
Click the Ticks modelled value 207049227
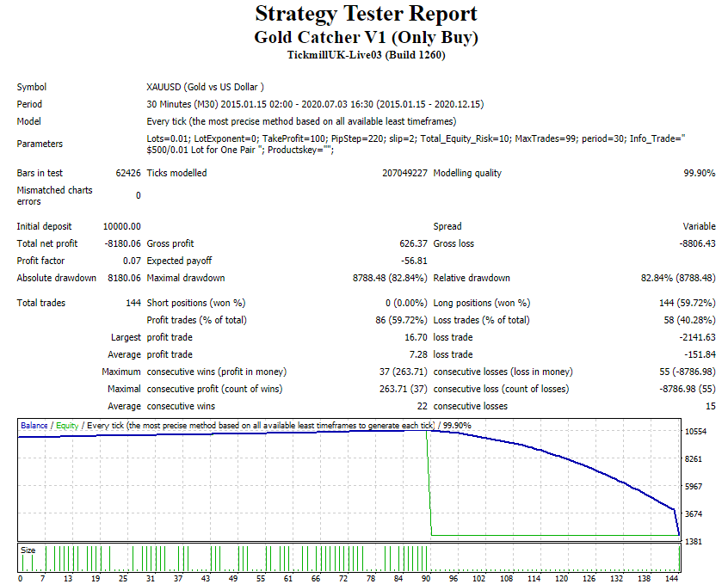tap(404, 173)
